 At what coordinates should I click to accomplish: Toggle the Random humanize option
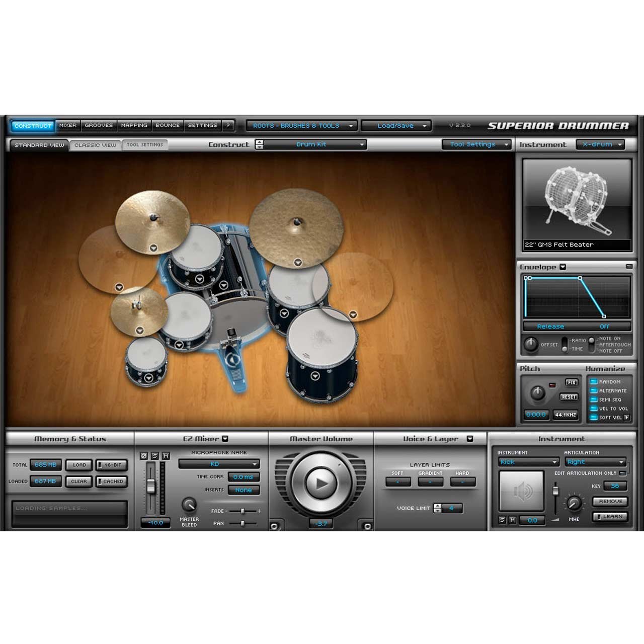(x=594, y=382)
